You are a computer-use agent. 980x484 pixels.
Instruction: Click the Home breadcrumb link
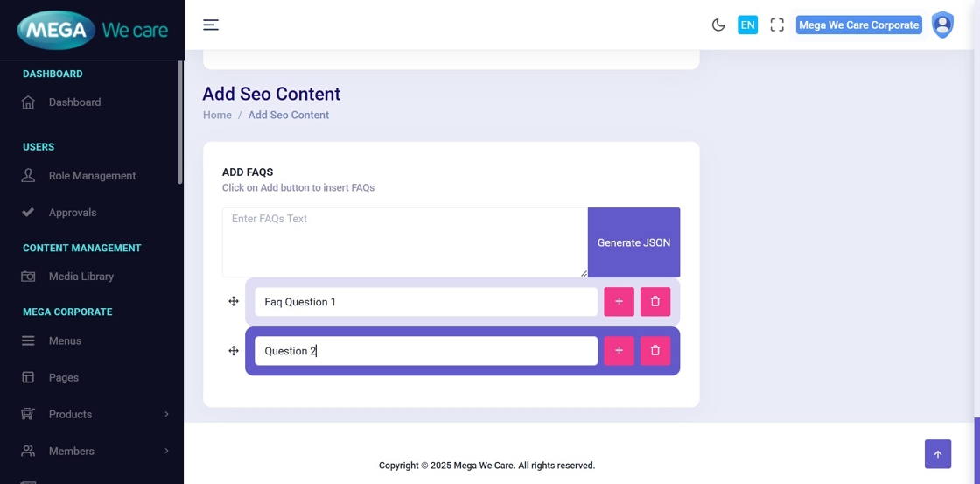point(217,115)
